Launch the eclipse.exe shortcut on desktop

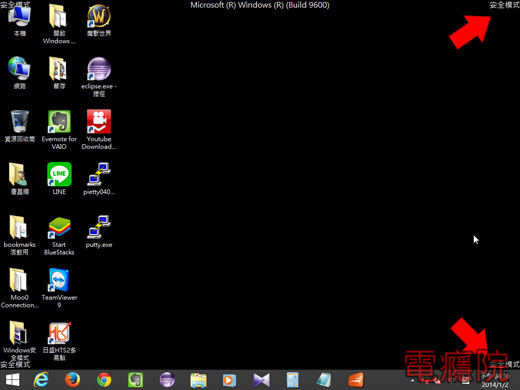pos(99,77)
